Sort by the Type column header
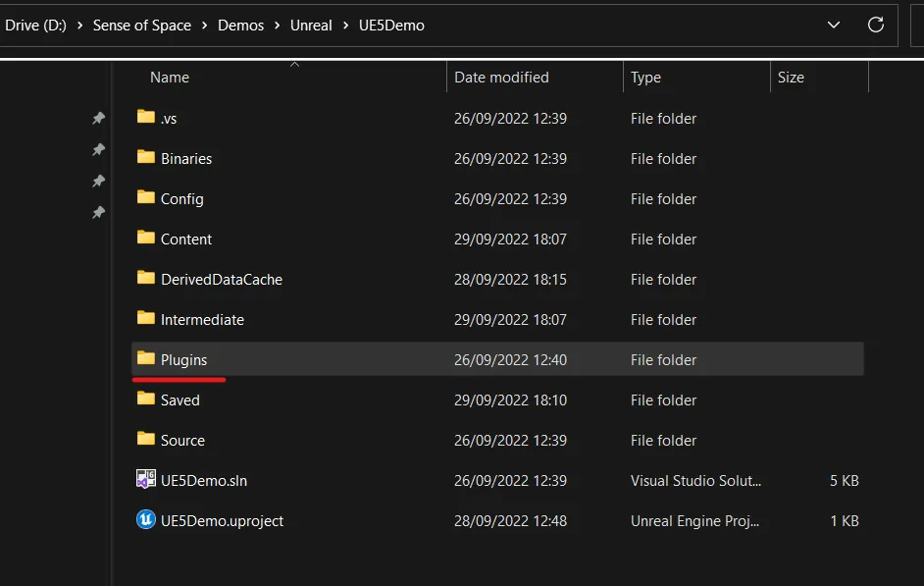The height and width of the screenshot is (586, 924). pos(645,78)
